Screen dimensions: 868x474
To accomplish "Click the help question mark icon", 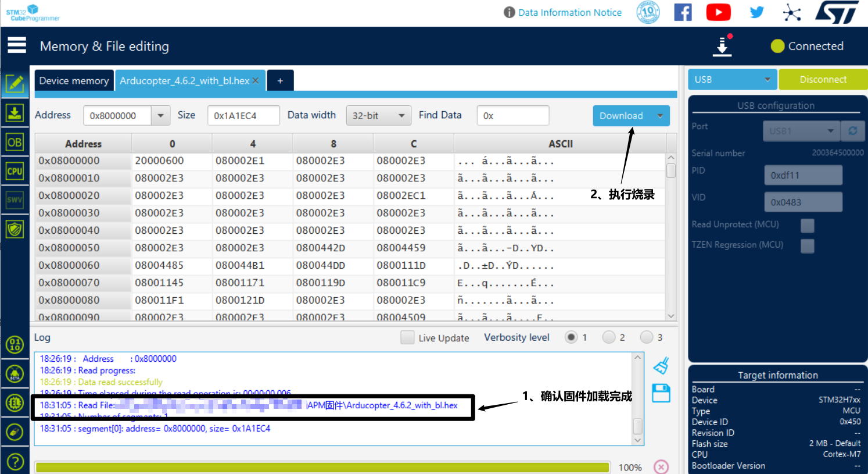I will click(x=15, y=462).
